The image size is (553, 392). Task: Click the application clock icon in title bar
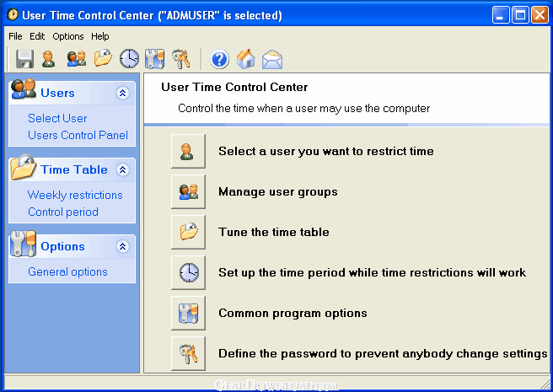pyautogui.click(x=13, y=15)
